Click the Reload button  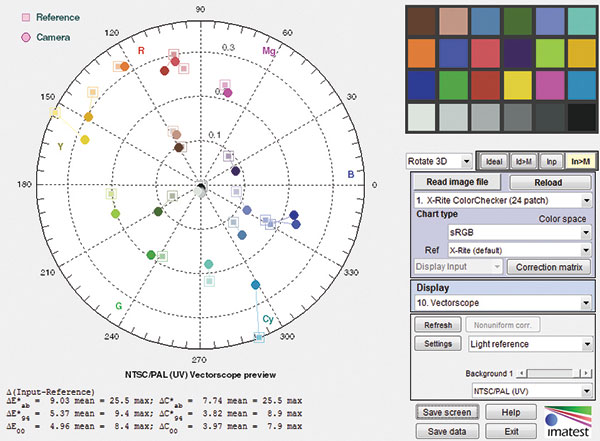(x=548, y=183)
